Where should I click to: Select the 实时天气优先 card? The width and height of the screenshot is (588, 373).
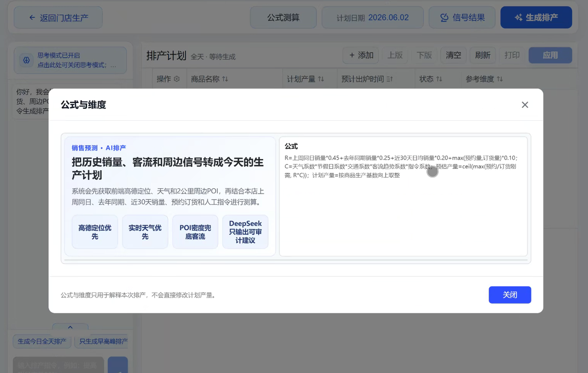coord(145,232)
